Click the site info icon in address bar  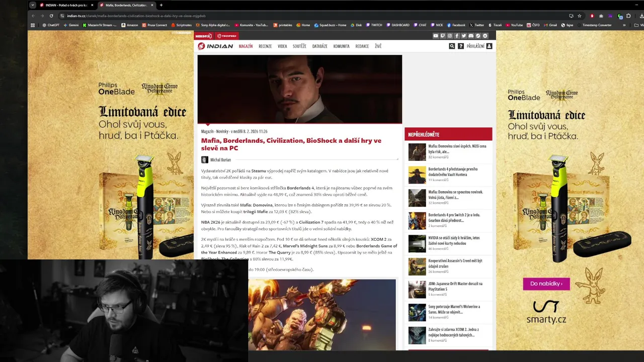pyautogui.click(x=61, y=16)
